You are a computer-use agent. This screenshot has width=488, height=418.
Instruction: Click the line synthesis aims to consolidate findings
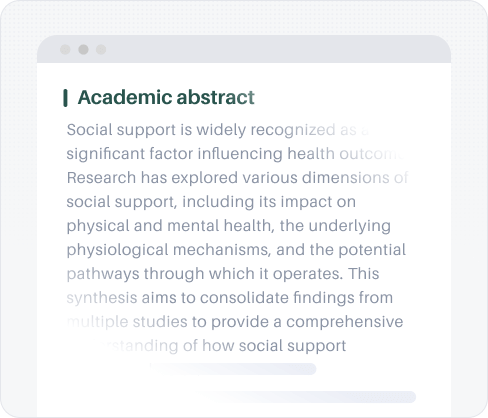[x=230, y=298]
